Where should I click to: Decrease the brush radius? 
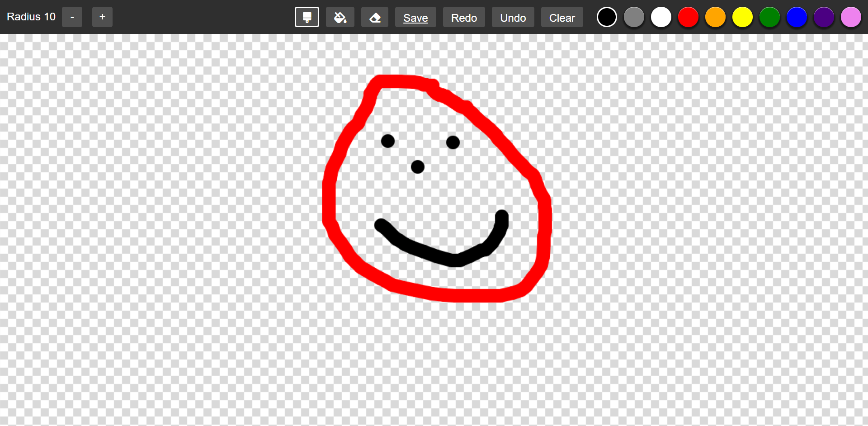(x=72, y=17)
